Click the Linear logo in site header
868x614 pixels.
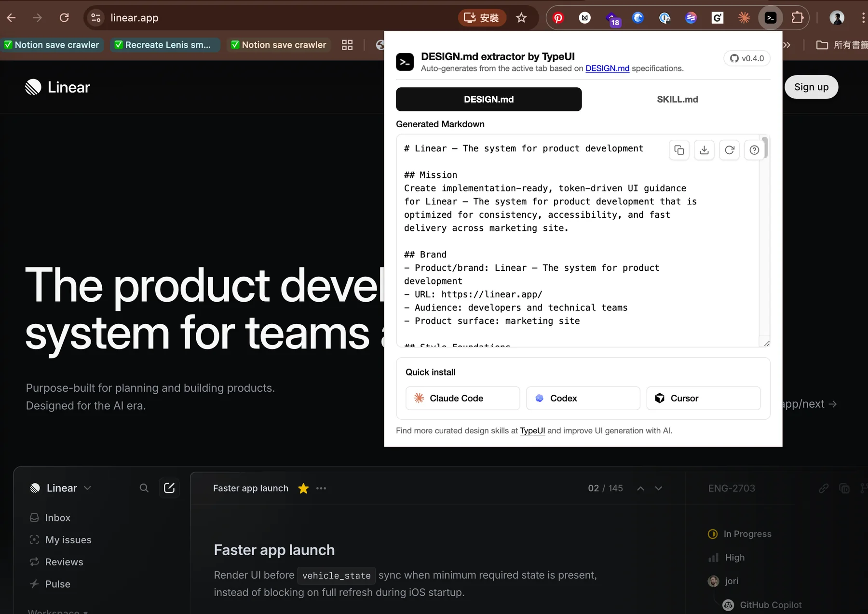(x=57, y=87)
